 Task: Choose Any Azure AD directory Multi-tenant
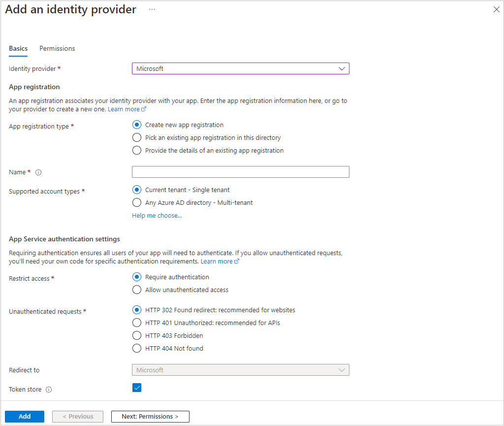[x=137, y=202]
